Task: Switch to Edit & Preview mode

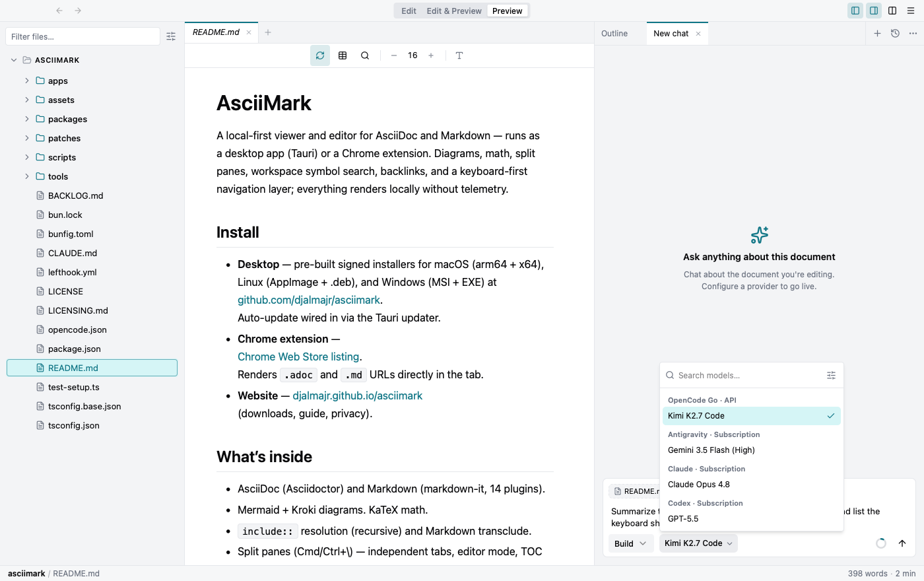Action: tap(454, 11)
